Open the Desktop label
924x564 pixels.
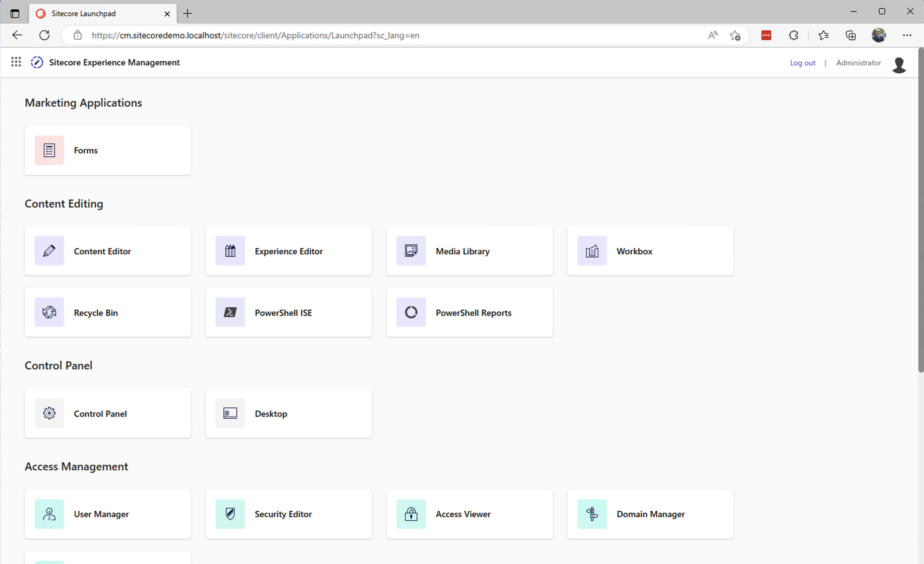tap(271, 414)
